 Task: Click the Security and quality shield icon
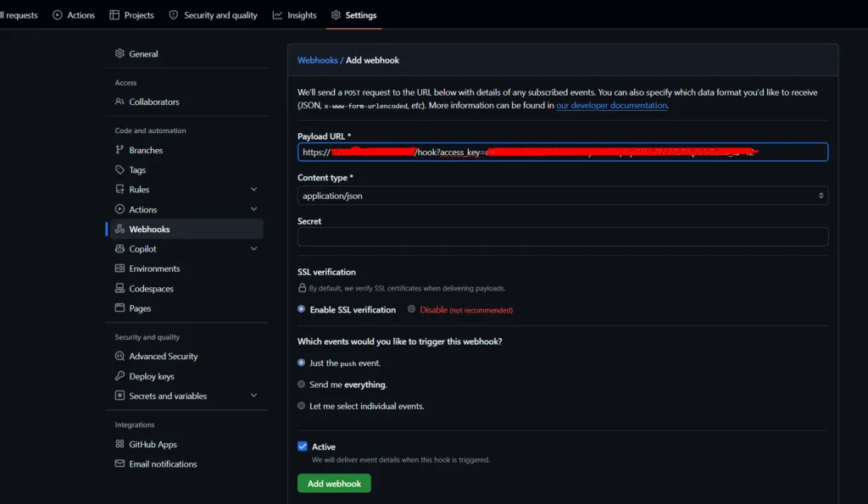tap(173, 15)
